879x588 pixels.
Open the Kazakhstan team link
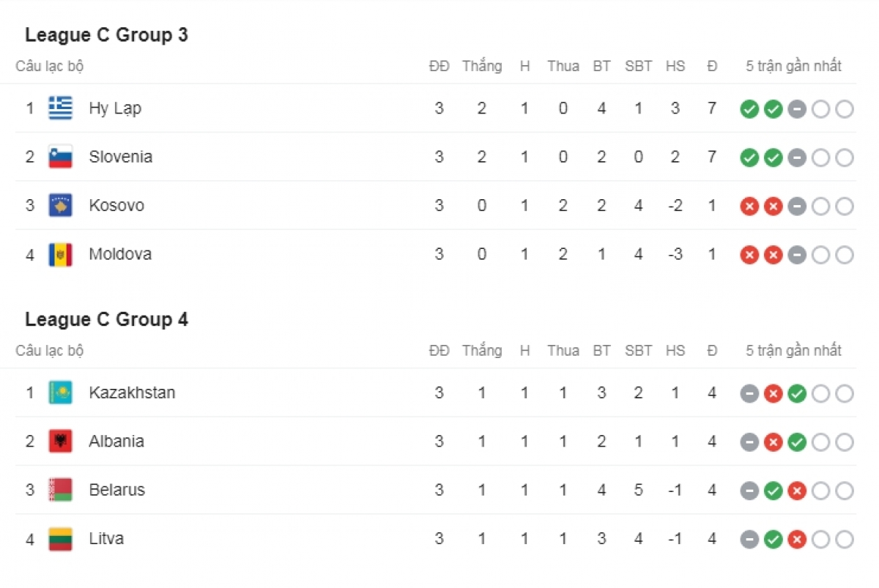132,392
